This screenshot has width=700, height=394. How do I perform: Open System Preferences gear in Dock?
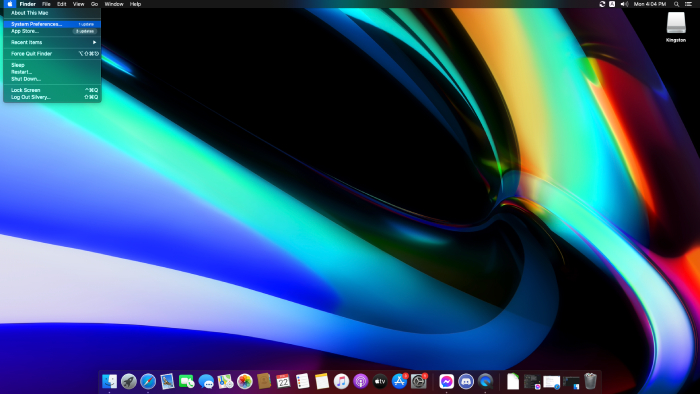[419, 382]
